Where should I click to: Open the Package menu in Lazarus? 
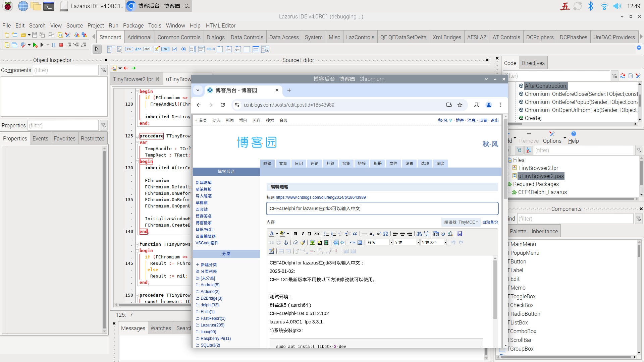(133, 25)
